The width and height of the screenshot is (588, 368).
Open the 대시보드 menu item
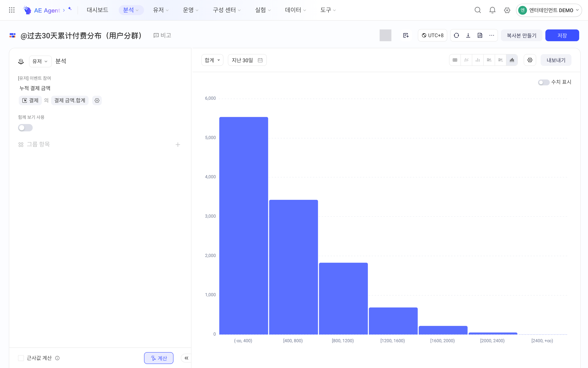[x=97, y=10]
